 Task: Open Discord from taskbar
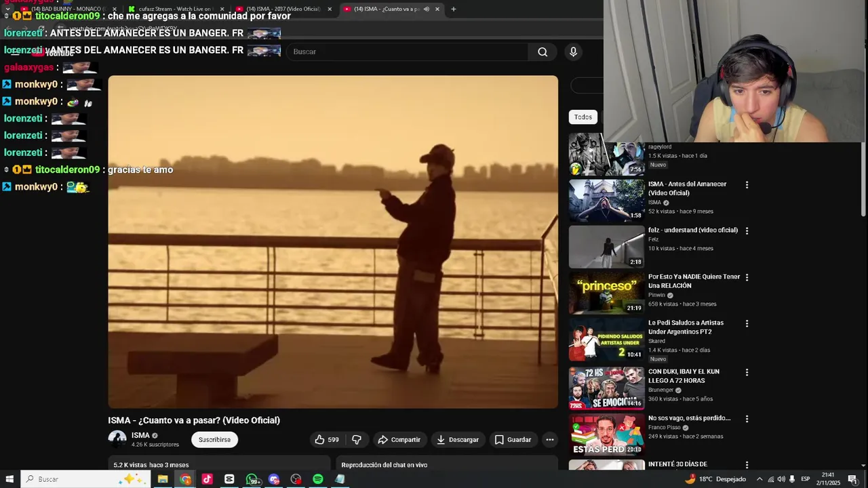(274, 479)
